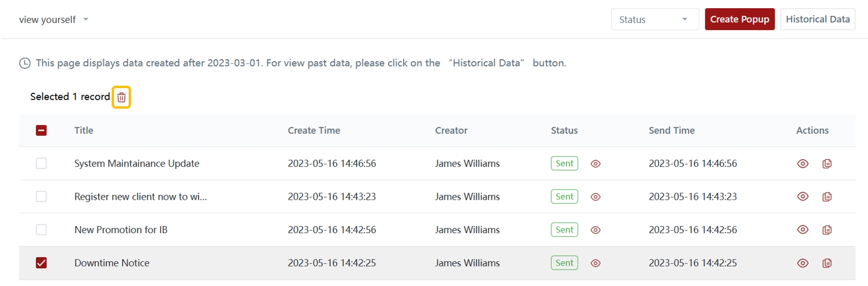Viewport: 868px width, 286px height.
Task: Copy the System Maintainance Update popup
Action: tap(827, 164)
